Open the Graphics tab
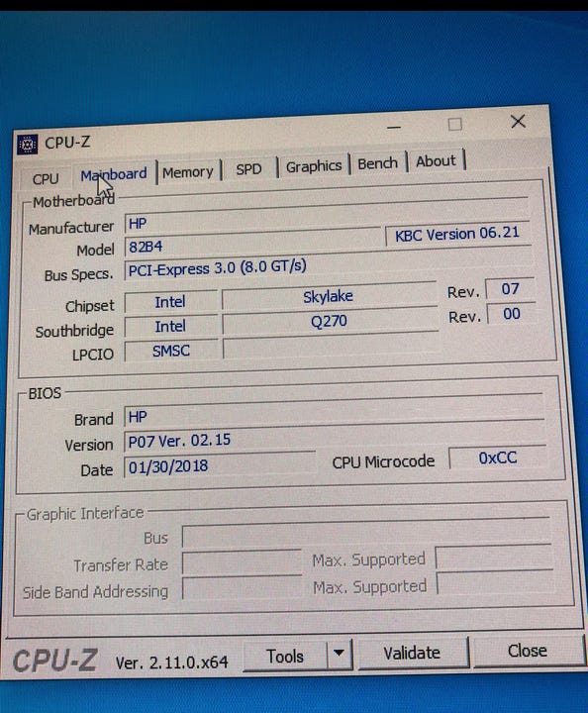 point(314,166)
